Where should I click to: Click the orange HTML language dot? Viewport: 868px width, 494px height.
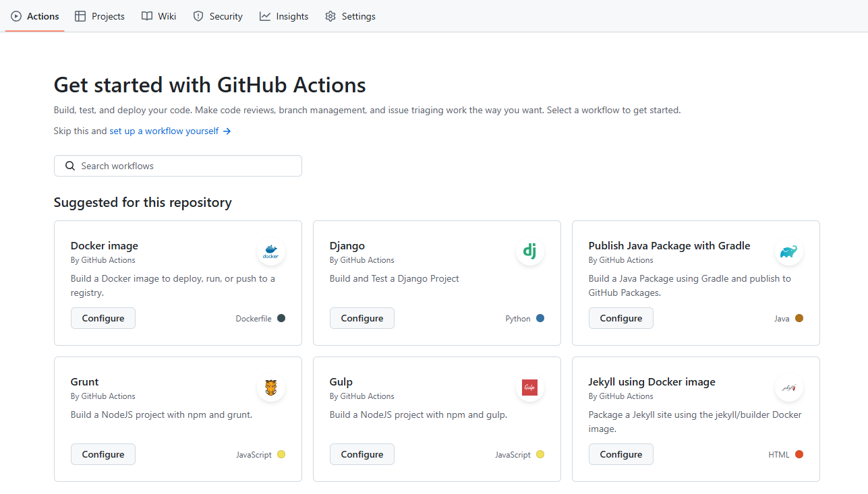(799, 454)
